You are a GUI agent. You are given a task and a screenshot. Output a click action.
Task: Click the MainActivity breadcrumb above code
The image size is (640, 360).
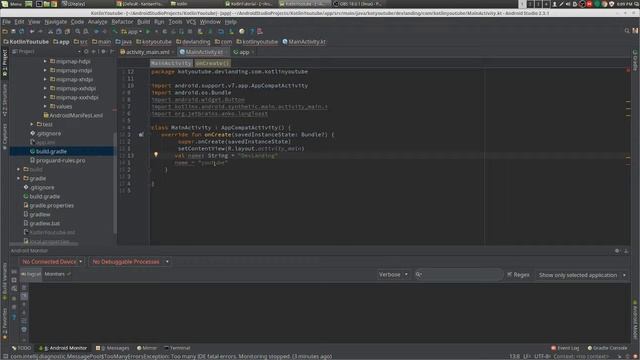(171, 63)
